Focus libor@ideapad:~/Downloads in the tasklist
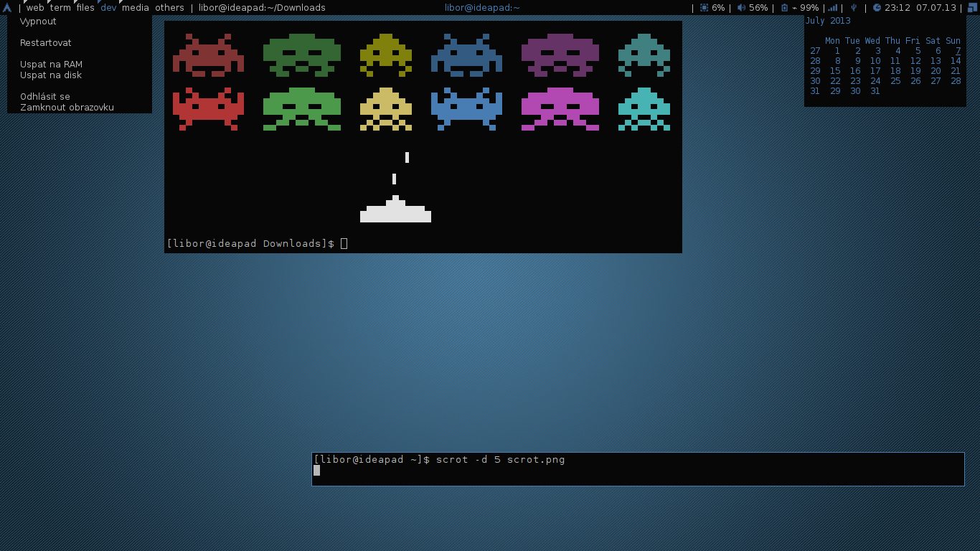This screenshot has width=980, height=551. click(x=262, y=8)
